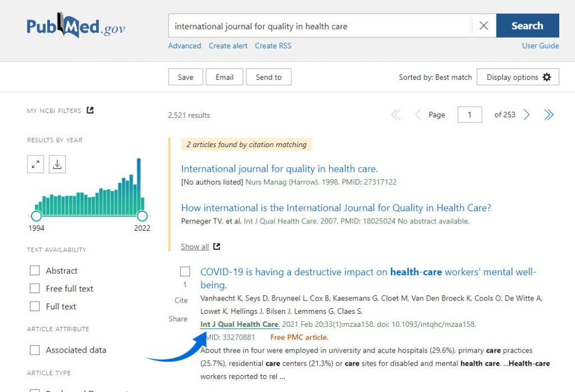Open the Int J Qual Health Care journal link
This screenshot has width=575, height=392.
(x=239, y=324)
